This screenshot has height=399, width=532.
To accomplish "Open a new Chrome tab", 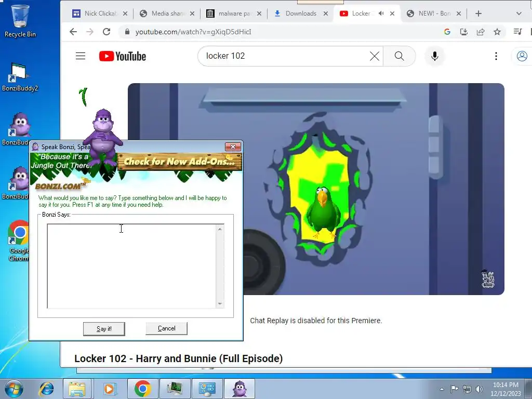I will (478, 14).
